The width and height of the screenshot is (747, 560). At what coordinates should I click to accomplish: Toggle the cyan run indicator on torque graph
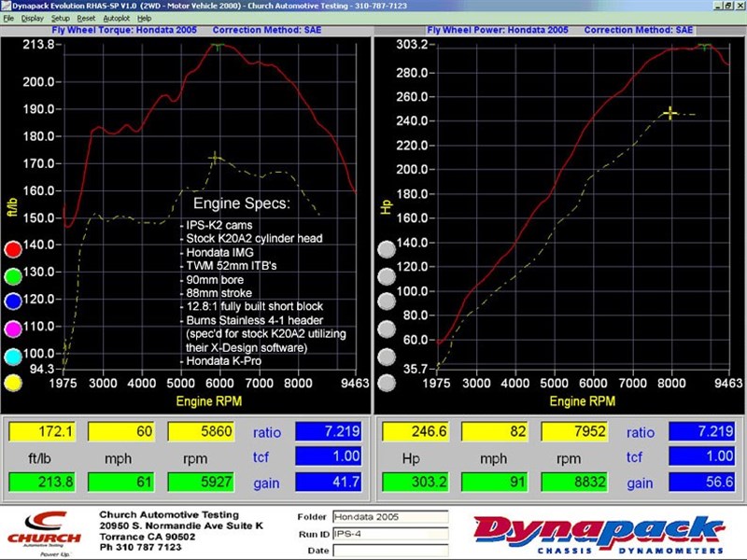[x=13, y=357]
